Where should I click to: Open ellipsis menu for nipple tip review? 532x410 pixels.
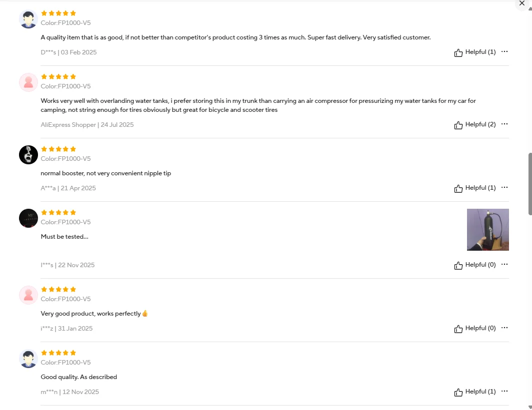point(504,187)
